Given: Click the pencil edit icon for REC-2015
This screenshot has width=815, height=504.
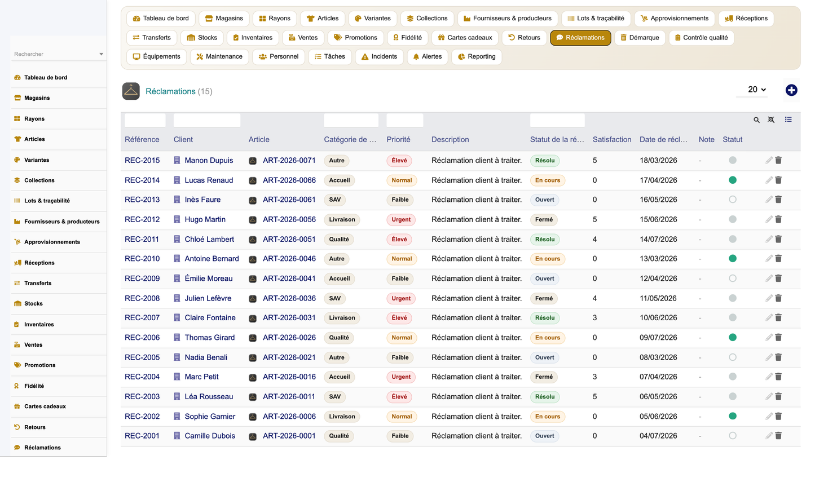Looking at the screenshot, I should coord(769,161).
